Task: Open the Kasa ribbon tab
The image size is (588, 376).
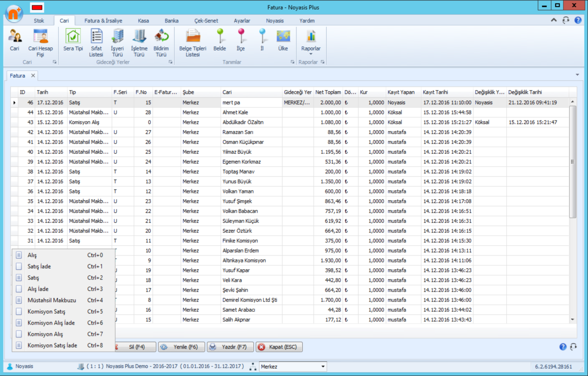Action: (x=143, y=21)
